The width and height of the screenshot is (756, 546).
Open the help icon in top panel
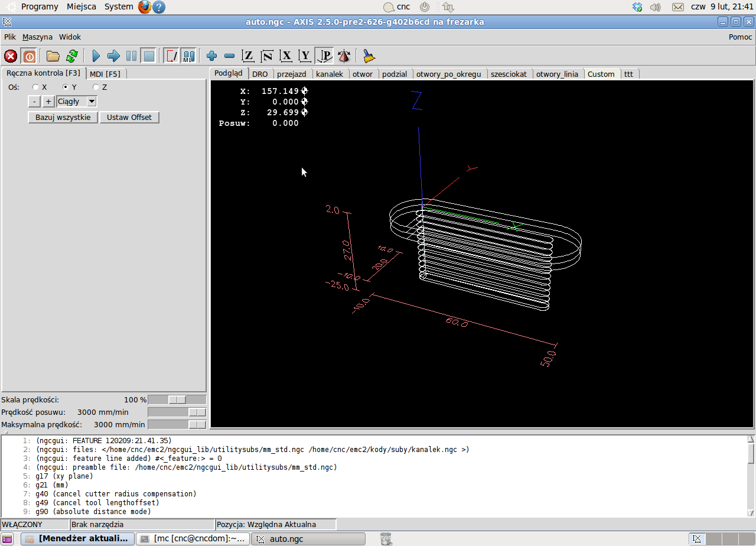[159, 7]
